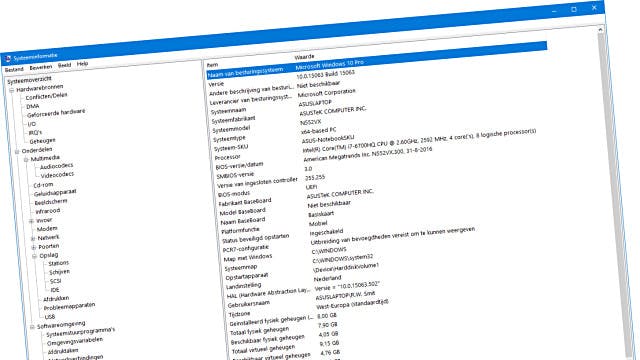The width and height of the screenshot is (640, 360).
Task: Select the USB tree item
Action: 50,317
